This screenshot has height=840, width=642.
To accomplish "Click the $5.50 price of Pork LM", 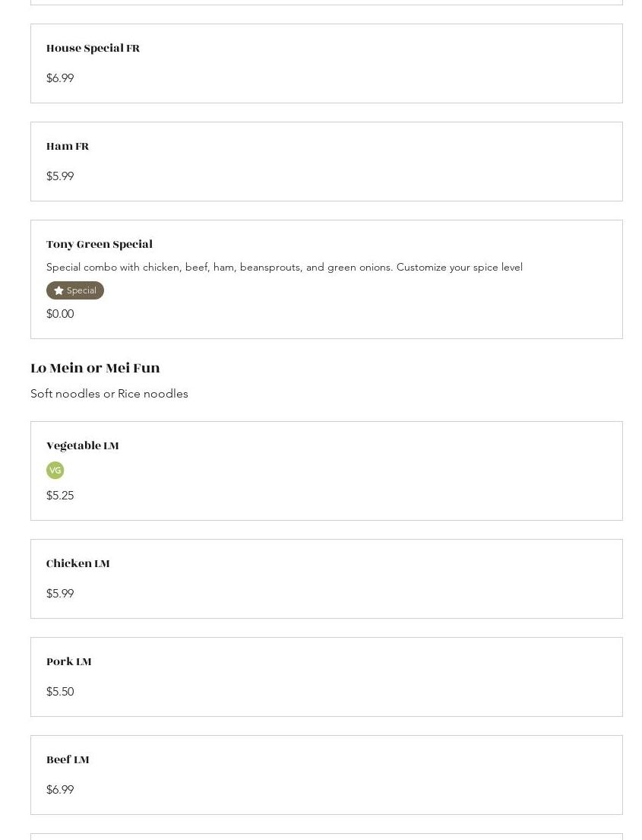I will click(x=60, y=692).
